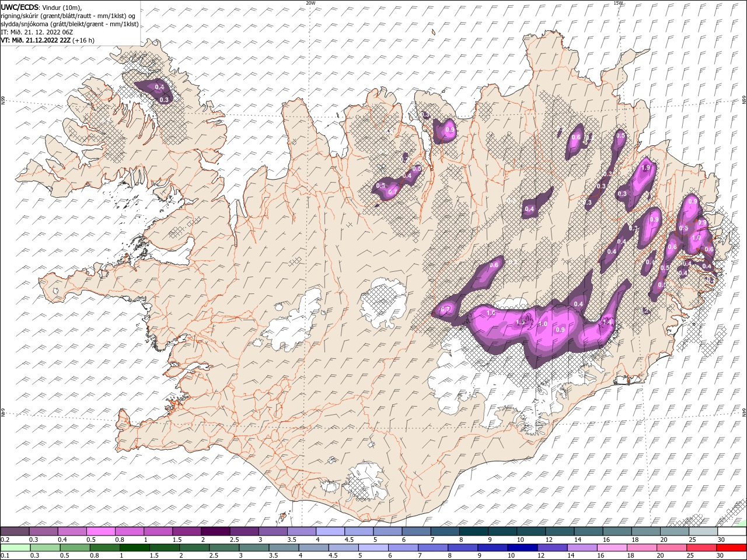Click the lower legend swatch starting at 0.1
The height and width of the screenshot is (560, 747).
click(15, 548)
